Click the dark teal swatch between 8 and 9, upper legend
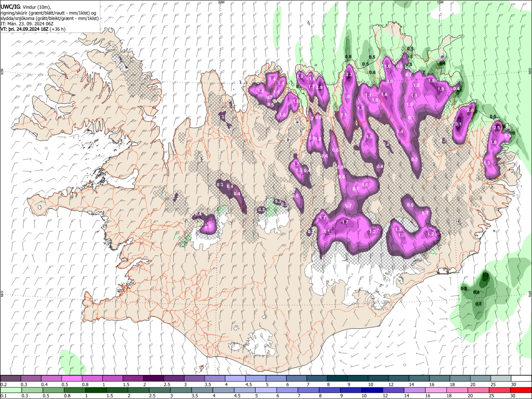The width and height of the screenshot is (532, 399). click(x=337, y=379)
